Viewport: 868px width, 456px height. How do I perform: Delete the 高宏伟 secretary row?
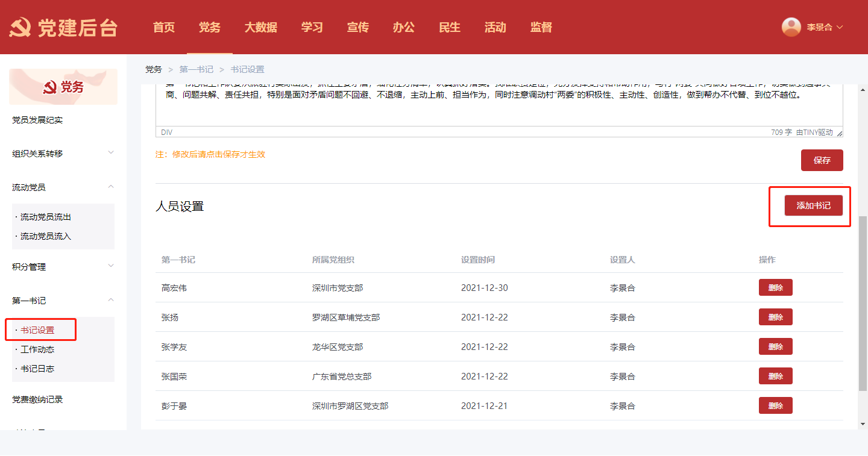(775, 288)
